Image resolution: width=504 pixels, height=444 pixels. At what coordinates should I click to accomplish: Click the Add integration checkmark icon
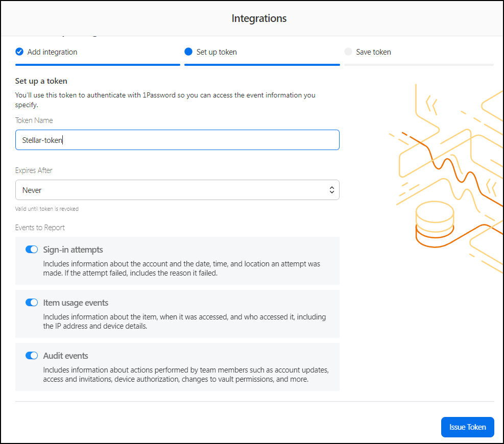[19, 52]
